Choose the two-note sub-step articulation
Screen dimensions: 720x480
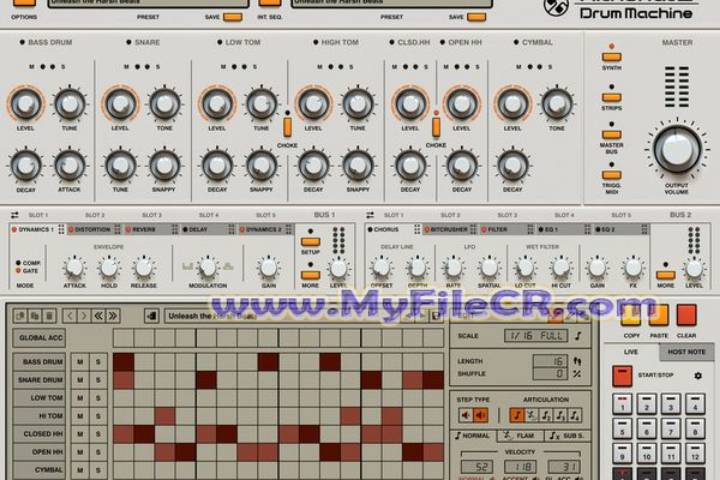(x=546, y=416)
